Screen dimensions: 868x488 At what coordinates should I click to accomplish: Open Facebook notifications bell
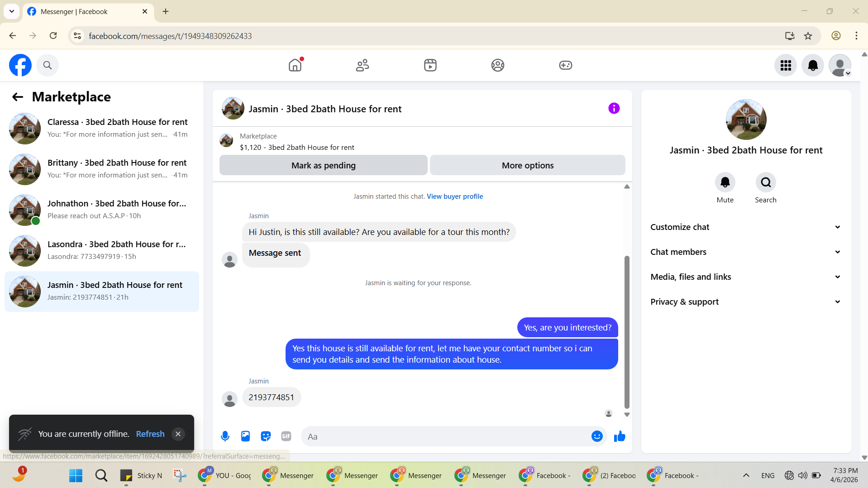click(813, 65)
